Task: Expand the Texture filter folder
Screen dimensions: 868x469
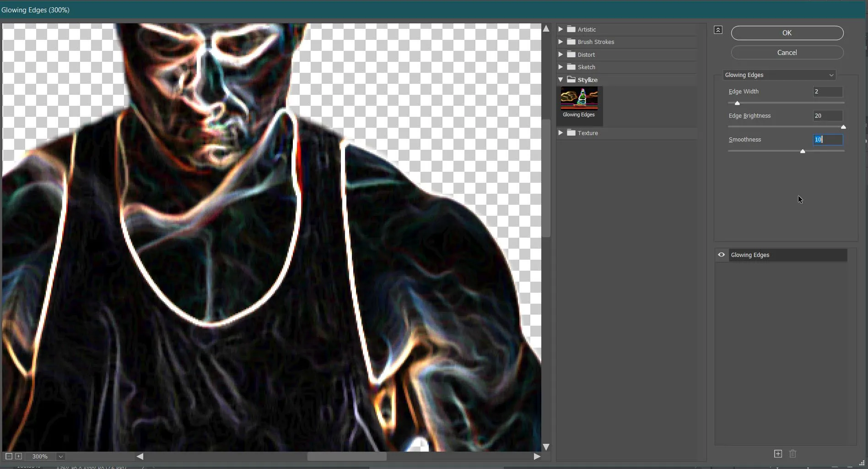Action: [x=561, y=133]
